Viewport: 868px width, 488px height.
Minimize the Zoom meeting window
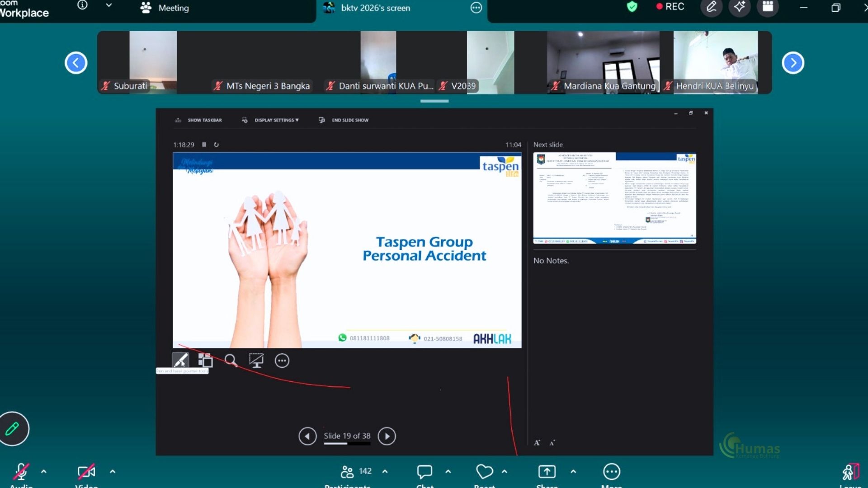pos(803,7)
